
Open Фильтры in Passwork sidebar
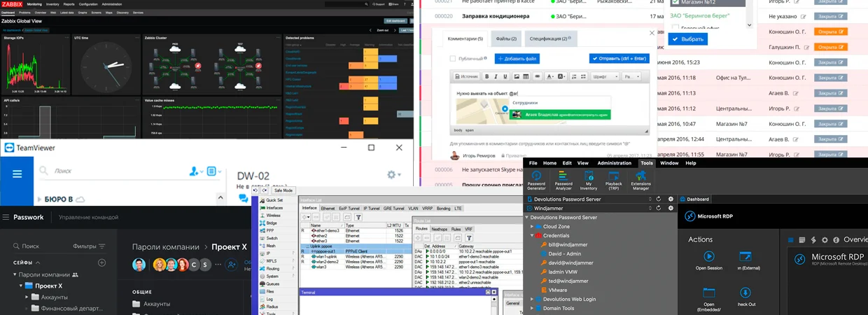click(89, 246)
